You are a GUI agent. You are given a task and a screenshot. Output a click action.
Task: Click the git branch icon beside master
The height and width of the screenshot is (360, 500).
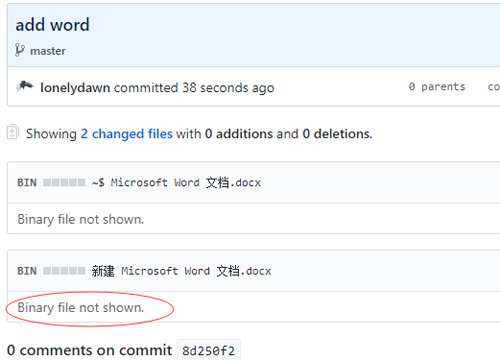tap(19, 50)
